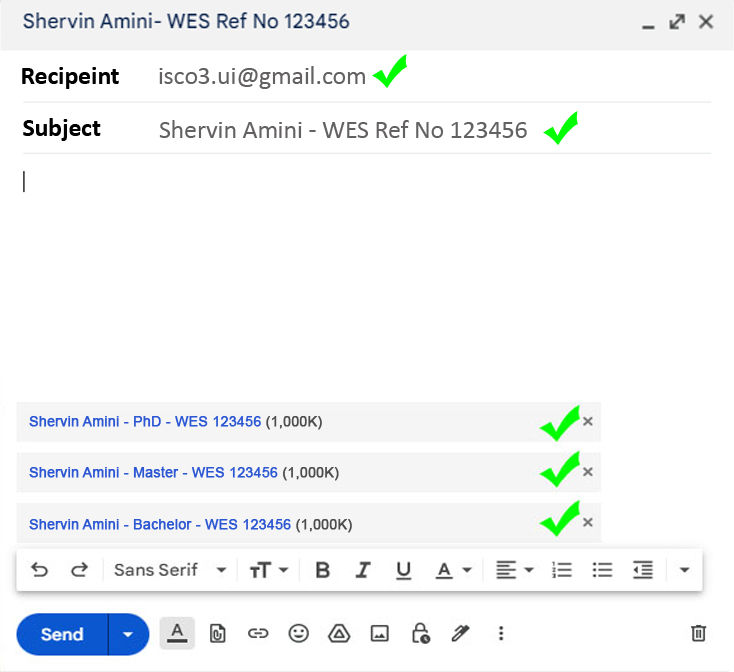
Task: Insert files using Google Drive icon
Action: click(339, 634)
